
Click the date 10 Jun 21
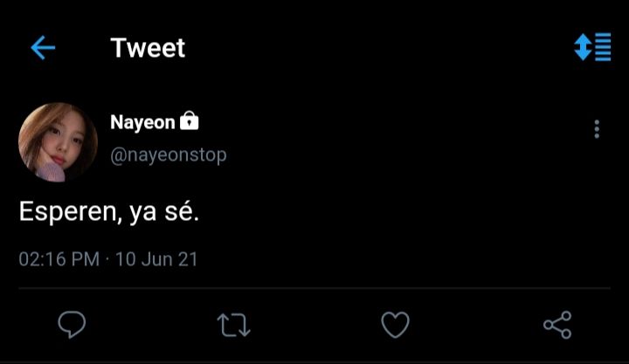(x=157, y=259)
